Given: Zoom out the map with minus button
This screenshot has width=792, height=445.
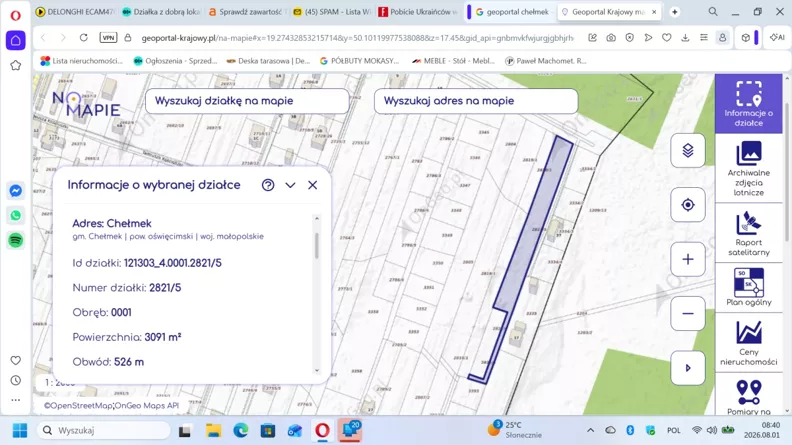Looking at the screenshot, I should click(x=687, y=314).
